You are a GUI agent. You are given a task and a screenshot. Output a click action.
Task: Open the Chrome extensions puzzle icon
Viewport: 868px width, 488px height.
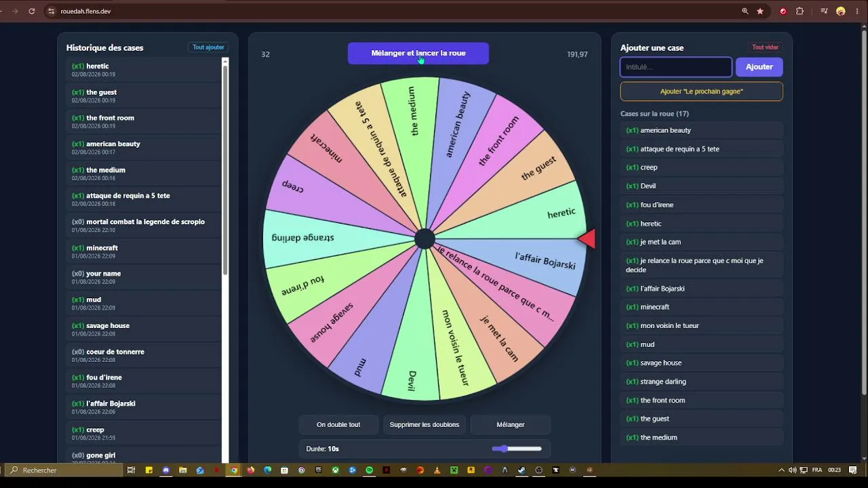(x=800, y=12)
